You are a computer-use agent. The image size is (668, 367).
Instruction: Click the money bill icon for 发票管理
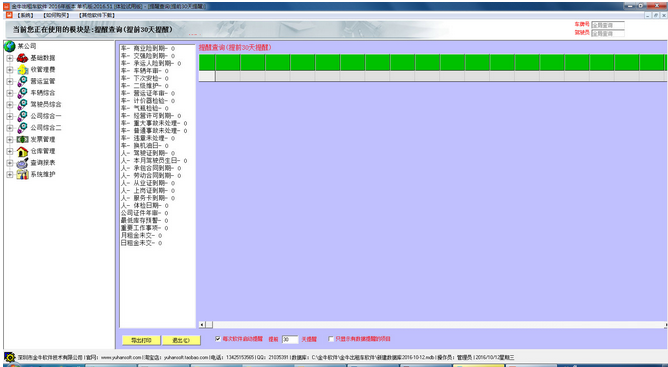pyautogui.click(x=22, y=139)
